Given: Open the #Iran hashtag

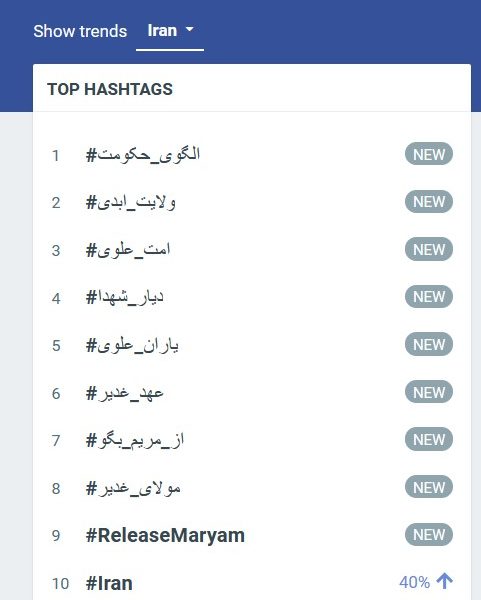Looking at the screenshot, I should coord(109,583).
